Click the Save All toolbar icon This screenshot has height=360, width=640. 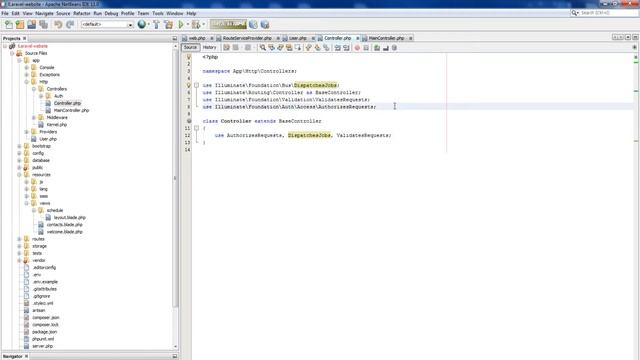[43, 24]
